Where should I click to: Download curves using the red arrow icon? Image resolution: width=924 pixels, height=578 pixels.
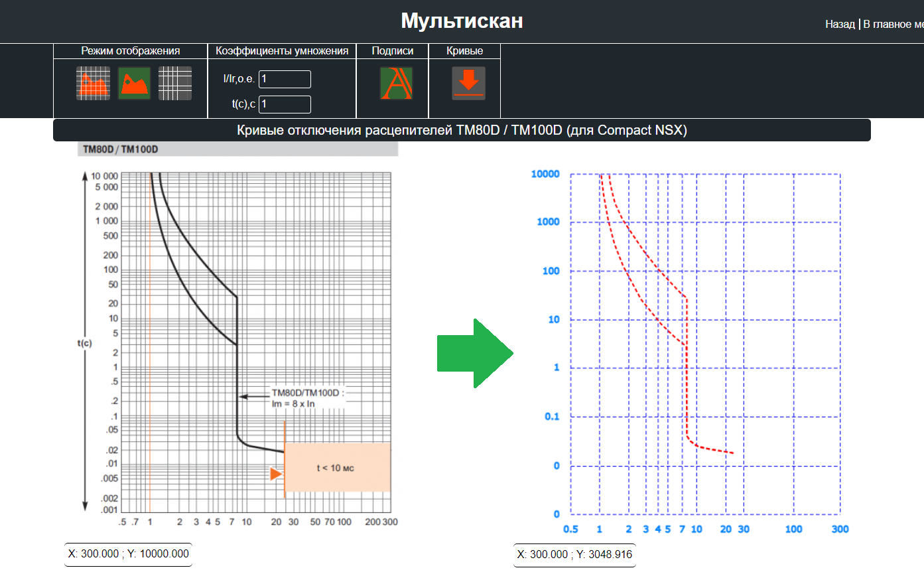(468, 83)
